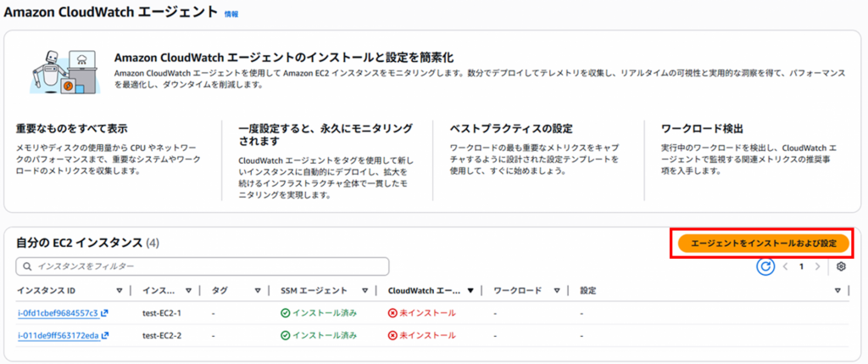Go to next page arrow in pagination
Screen dimensions: 868x364
pos(817,266)
